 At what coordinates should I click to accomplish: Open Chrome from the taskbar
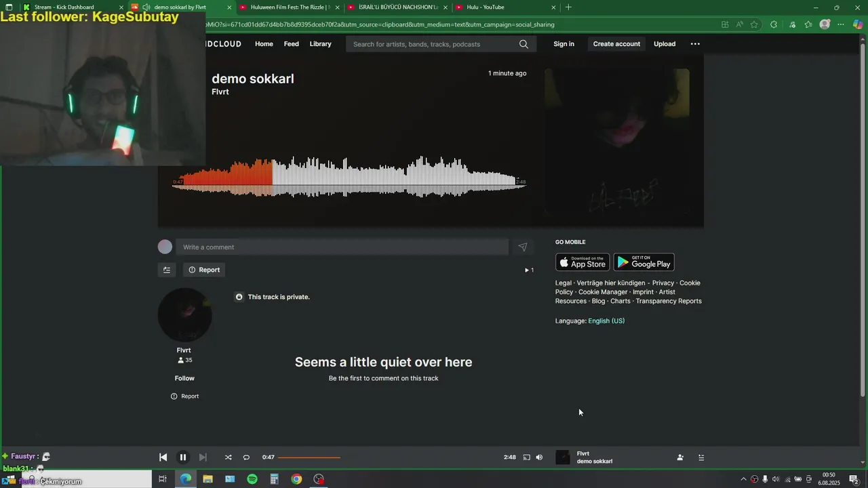296,479
